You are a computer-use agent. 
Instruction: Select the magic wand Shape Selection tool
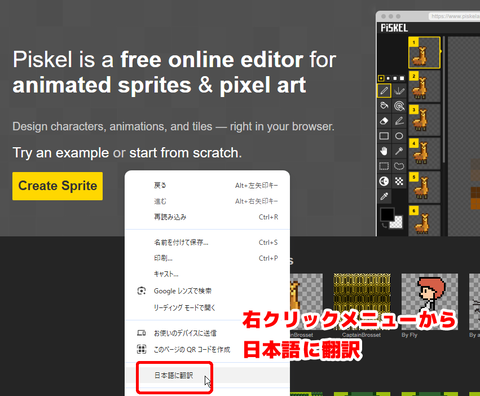point(399,151)
